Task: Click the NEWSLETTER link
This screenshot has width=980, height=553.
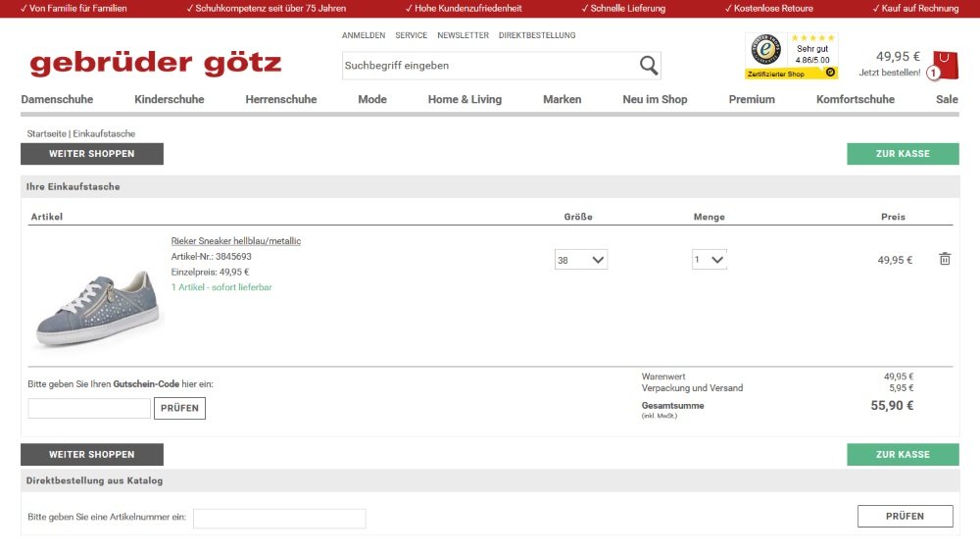Action: [x=464, y=35]
